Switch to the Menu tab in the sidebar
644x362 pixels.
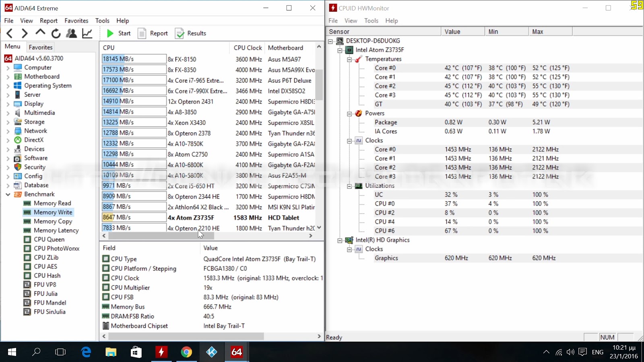[x=12, y=47]
